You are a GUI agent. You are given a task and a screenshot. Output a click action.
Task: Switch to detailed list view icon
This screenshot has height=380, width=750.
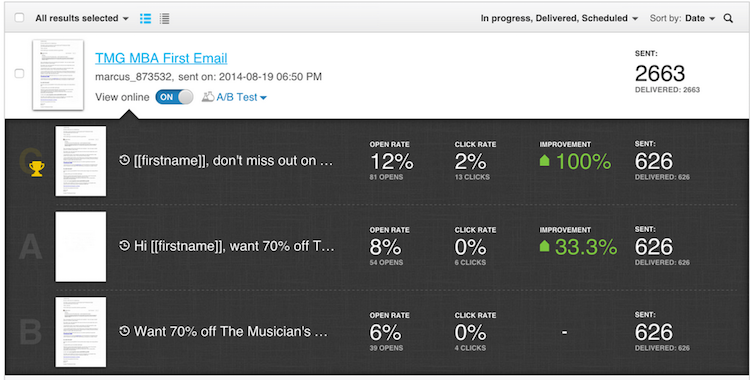(145, 19)
